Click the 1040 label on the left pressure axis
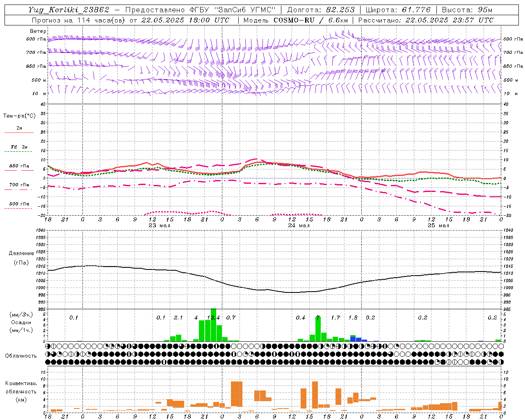The width and height of the screenshot is (525, 420). (41, 230)
